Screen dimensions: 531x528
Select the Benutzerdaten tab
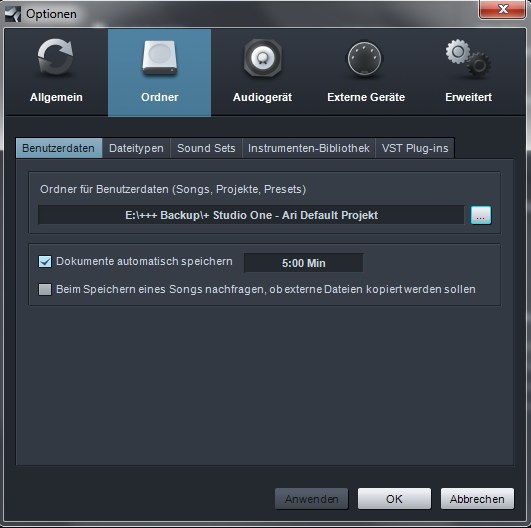coord(59,148)
